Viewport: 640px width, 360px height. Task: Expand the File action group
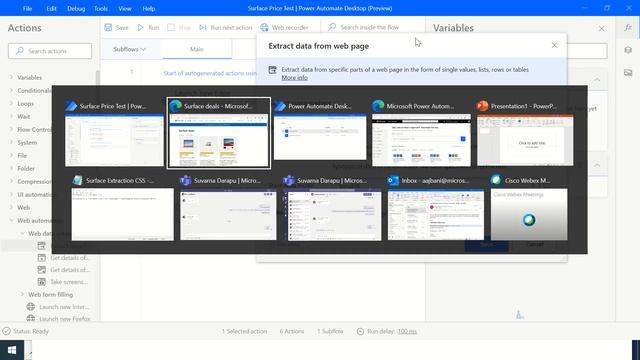point(11,156)
